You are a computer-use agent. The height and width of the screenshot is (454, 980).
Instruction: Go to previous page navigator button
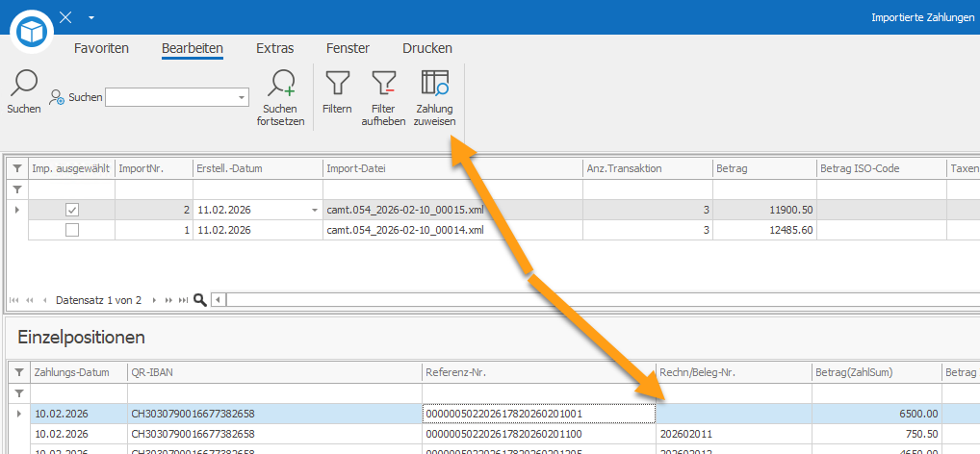coord(29,300)
